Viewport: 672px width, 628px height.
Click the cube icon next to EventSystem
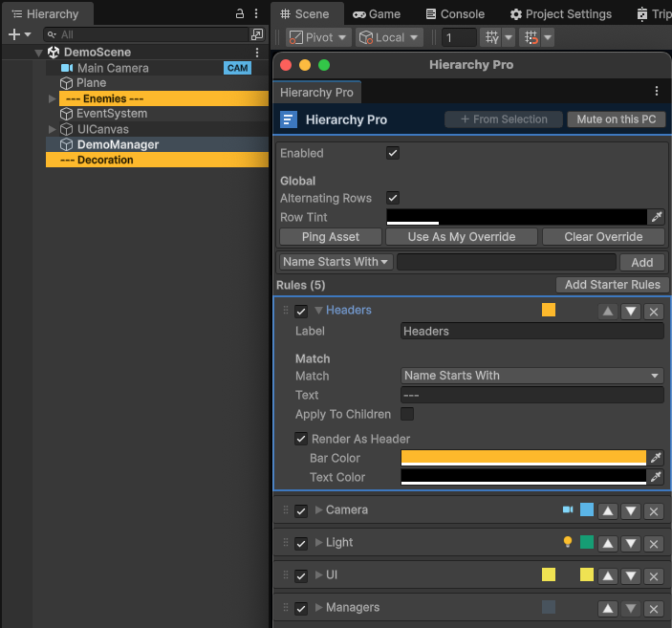[x=66, y=114]
